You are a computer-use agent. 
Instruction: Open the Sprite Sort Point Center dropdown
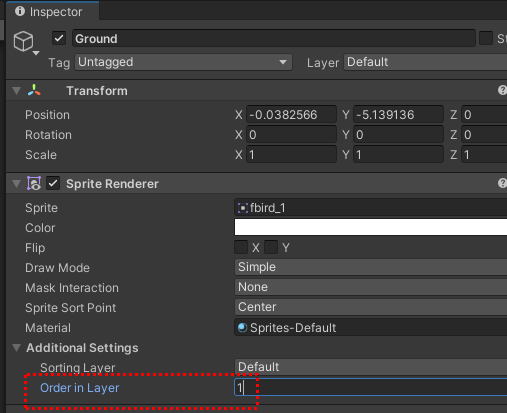[x=371, y=307]
